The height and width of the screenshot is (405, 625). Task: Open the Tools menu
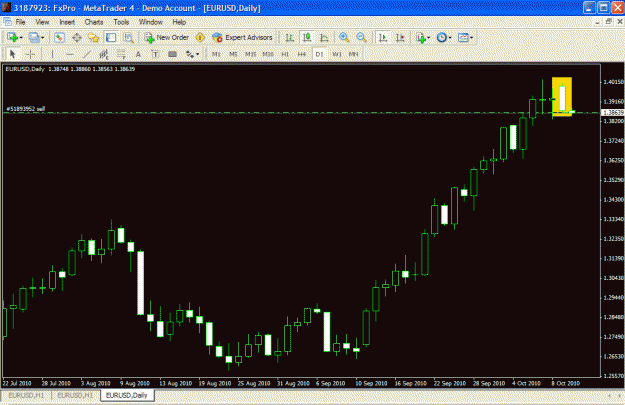point(121,22)
